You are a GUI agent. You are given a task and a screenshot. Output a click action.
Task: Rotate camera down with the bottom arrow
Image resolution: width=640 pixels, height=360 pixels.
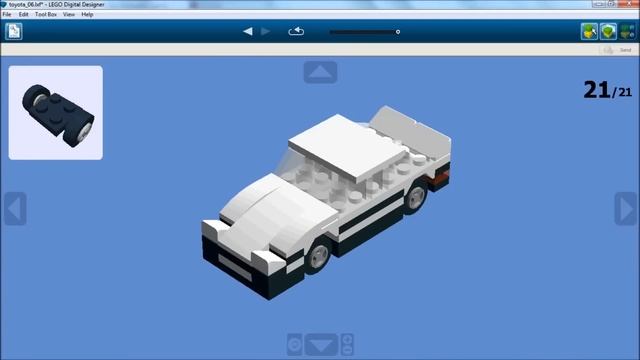coord(322,345)
